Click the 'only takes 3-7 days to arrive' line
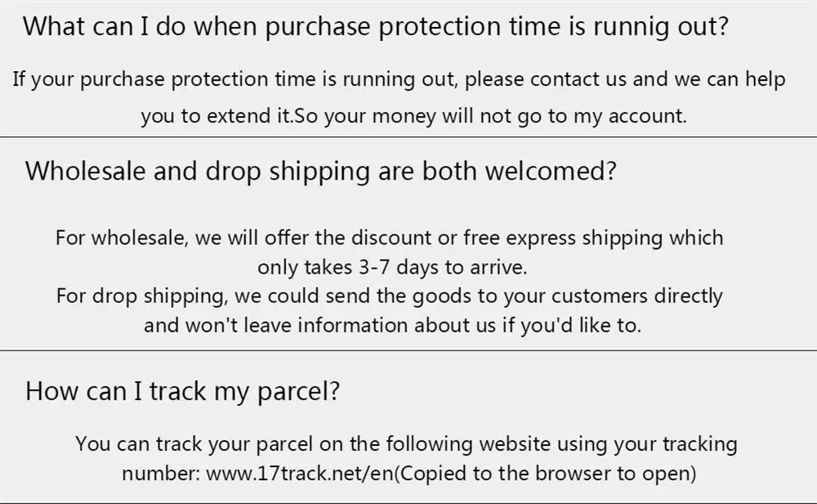The width and height of the screenshot is (817, 504). click(x=392, y=267)
